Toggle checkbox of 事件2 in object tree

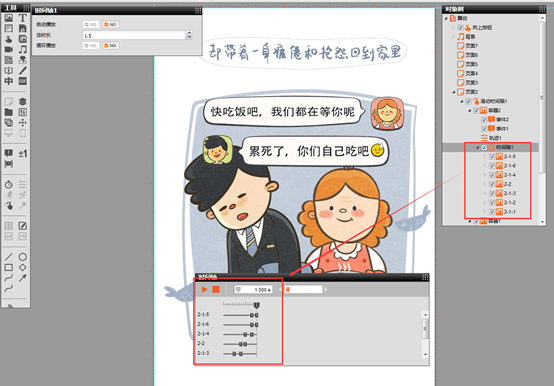[484, 120]
